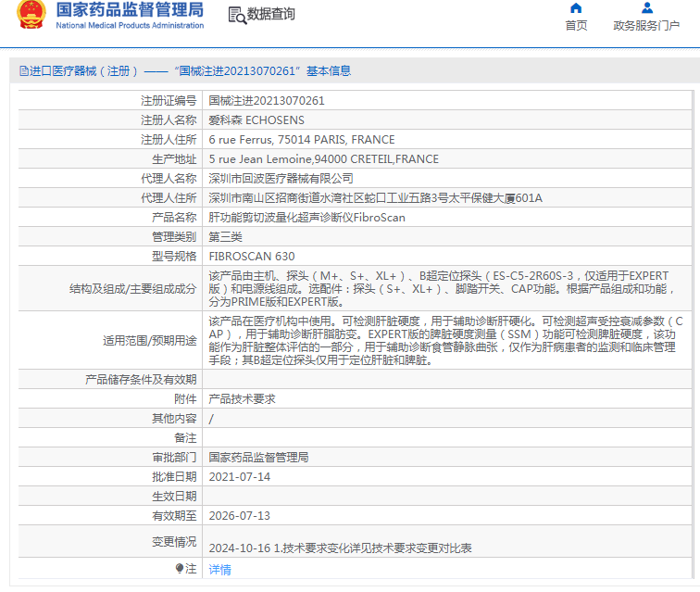Click the 注册人住所 label
Viewport: 700px width, 592px height.
click(x=169, y=140)
